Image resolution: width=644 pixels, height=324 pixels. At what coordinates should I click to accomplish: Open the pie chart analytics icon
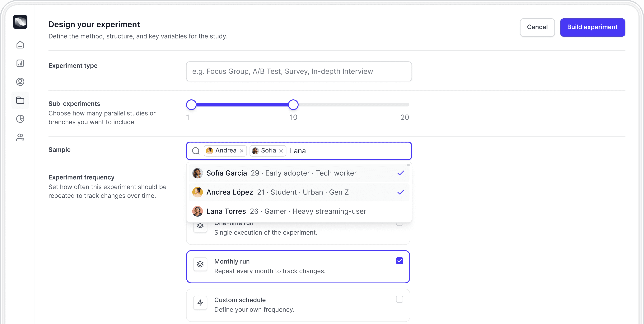20,119
